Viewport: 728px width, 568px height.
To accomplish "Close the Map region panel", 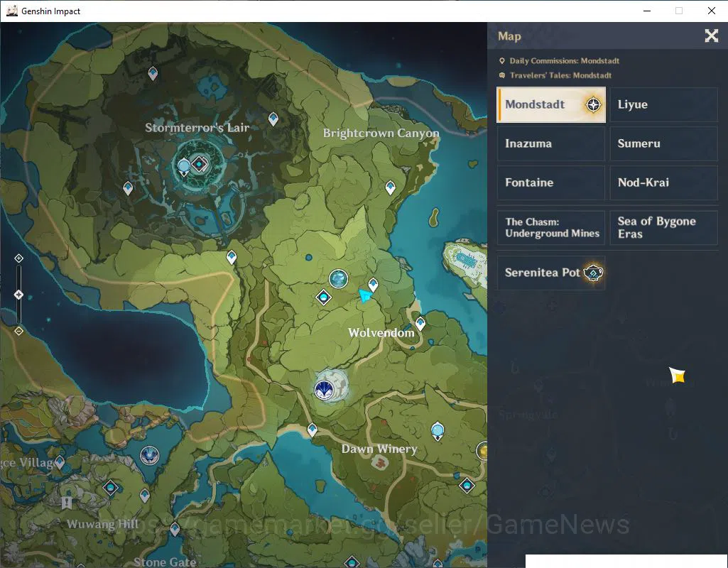I will (x=711, y=35).
